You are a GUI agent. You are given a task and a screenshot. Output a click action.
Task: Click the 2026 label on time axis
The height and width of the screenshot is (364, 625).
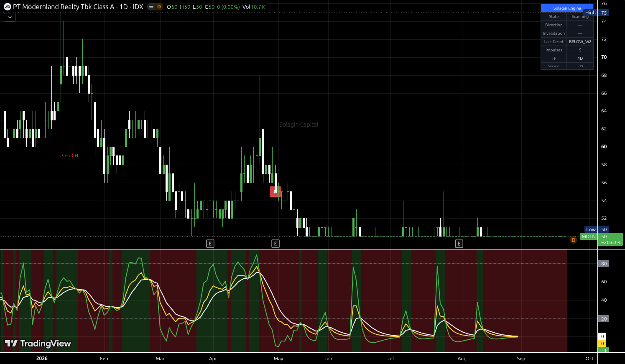pyautogui.click(x=42, y=359)
